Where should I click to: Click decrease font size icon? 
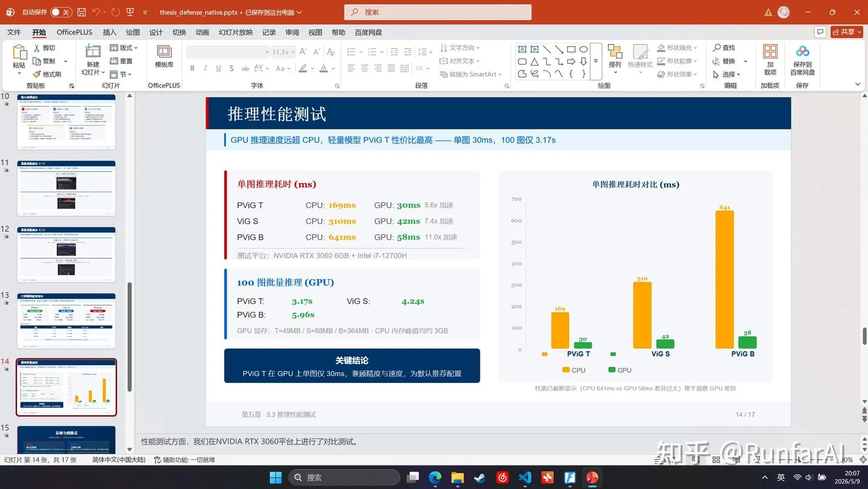click(x=317, y=52)
